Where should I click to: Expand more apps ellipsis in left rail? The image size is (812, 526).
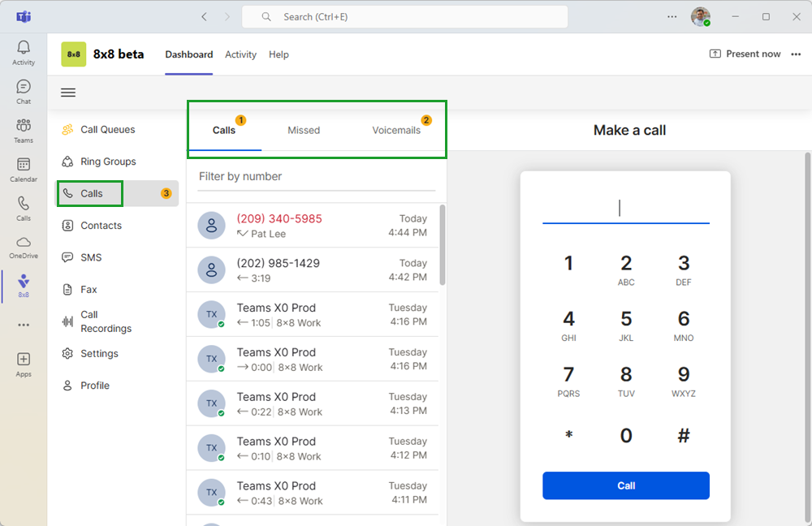pos(24,325)
